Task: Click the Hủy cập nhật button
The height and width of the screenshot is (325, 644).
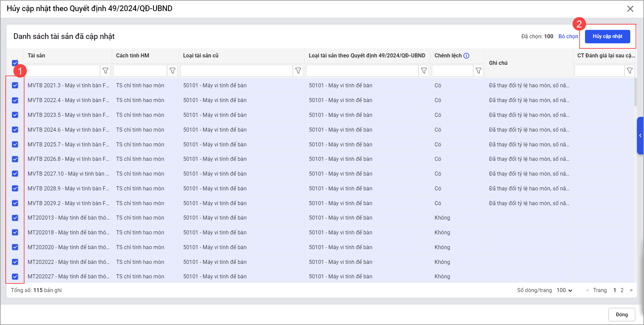Action: click(x=607, y=36)
